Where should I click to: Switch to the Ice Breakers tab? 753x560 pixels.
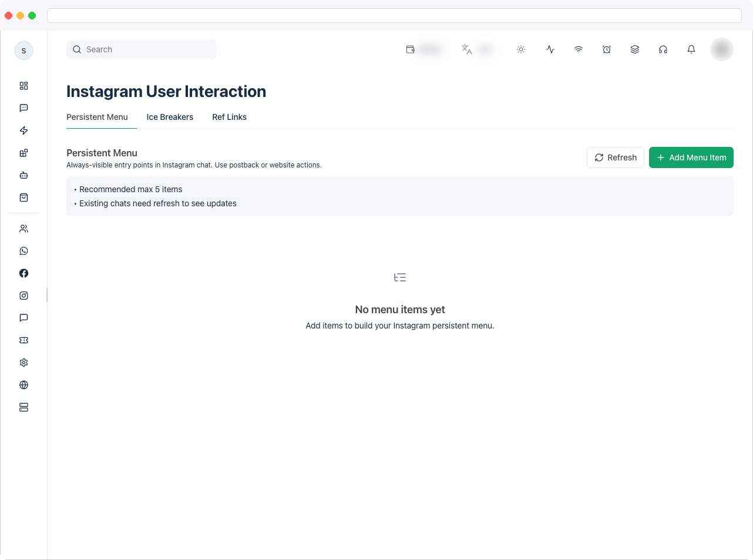[x=170, y=117]
